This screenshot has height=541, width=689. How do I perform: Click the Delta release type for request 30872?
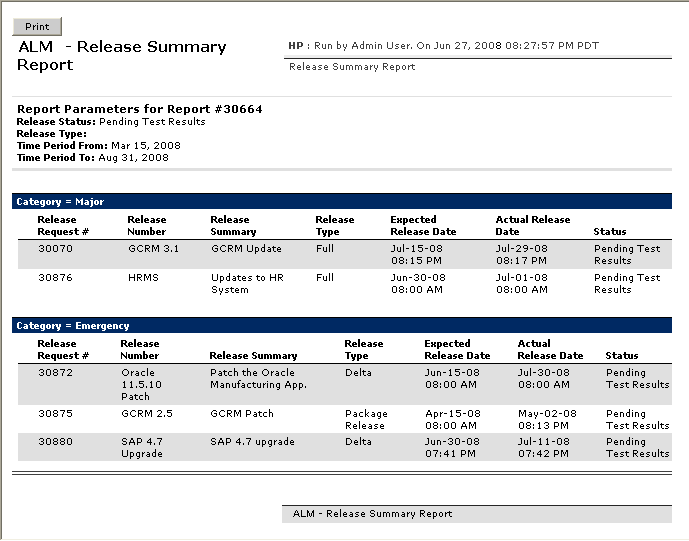pos(358,373)
